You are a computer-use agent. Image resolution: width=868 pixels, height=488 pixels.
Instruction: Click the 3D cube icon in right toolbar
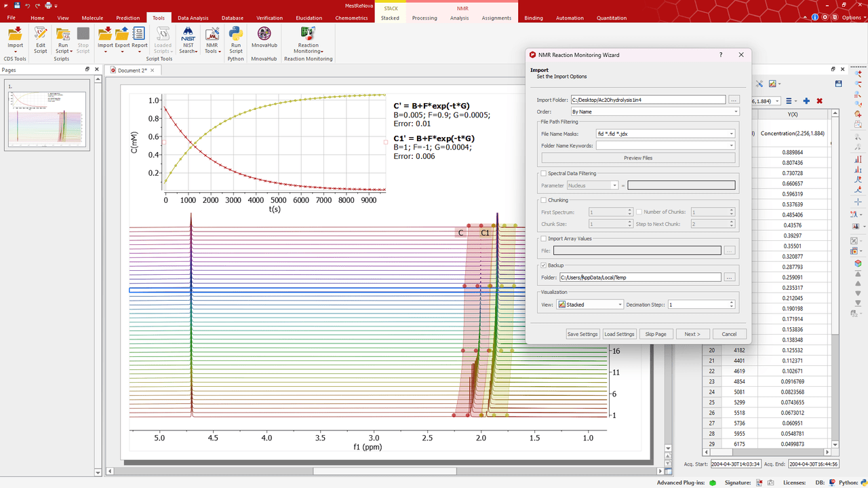[x=857, y=263]
